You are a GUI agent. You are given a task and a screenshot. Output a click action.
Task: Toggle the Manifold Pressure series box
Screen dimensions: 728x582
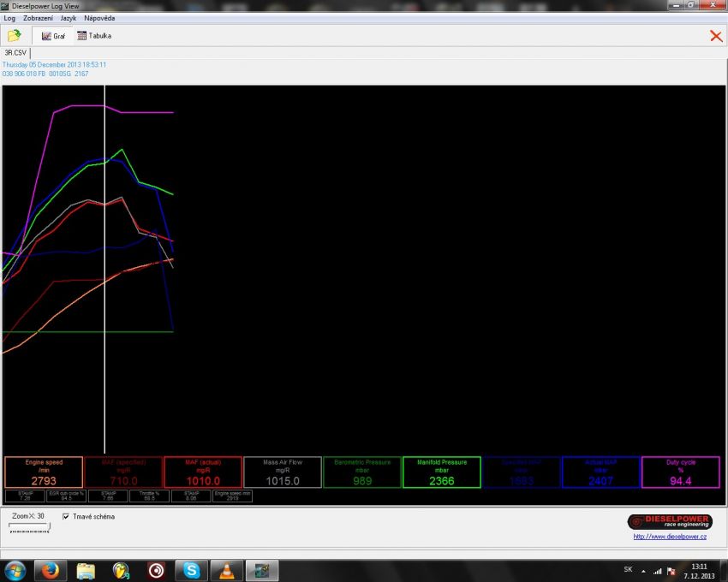pyautogui.click(x=442, y=472)
